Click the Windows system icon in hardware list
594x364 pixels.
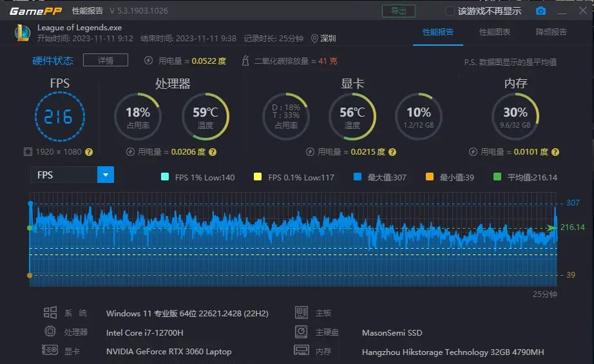50,312
